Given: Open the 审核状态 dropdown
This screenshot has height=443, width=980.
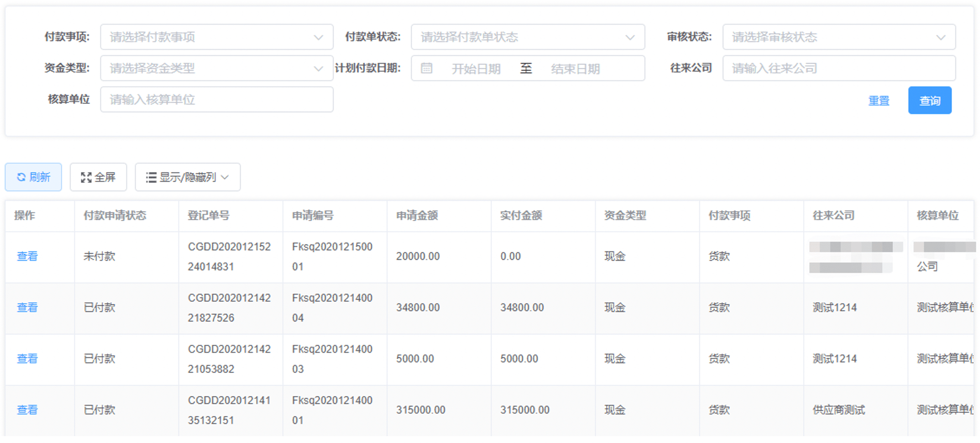Looking at the screenshot, I should click(839, 37).
